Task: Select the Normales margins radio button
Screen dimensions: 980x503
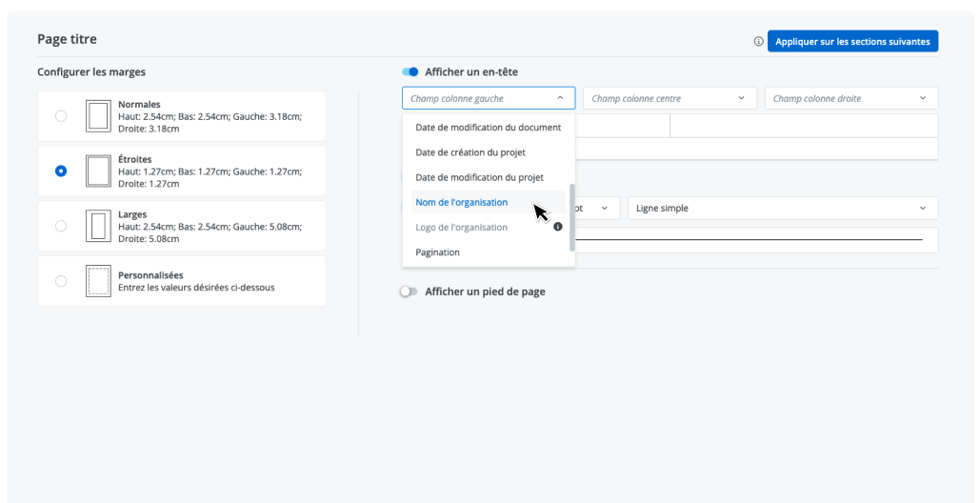Action: tap(61, 116)
